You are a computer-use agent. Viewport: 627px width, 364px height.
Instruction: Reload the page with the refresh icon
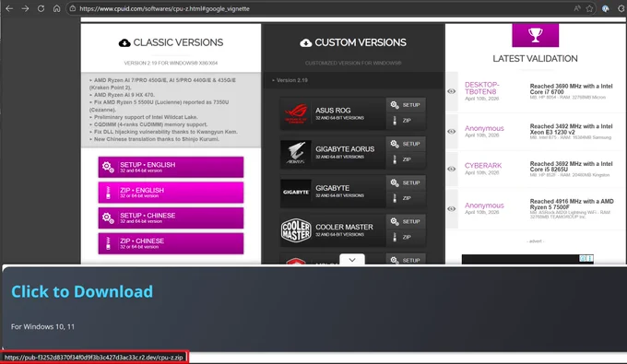(41, 8)
